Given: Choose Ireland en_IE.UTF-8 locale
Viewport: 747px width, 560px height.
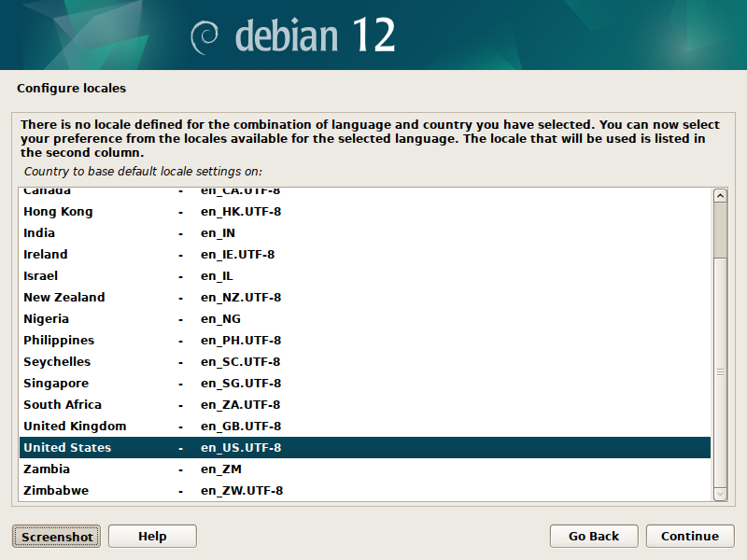Looking at the screenshot, I should [365, 254].
